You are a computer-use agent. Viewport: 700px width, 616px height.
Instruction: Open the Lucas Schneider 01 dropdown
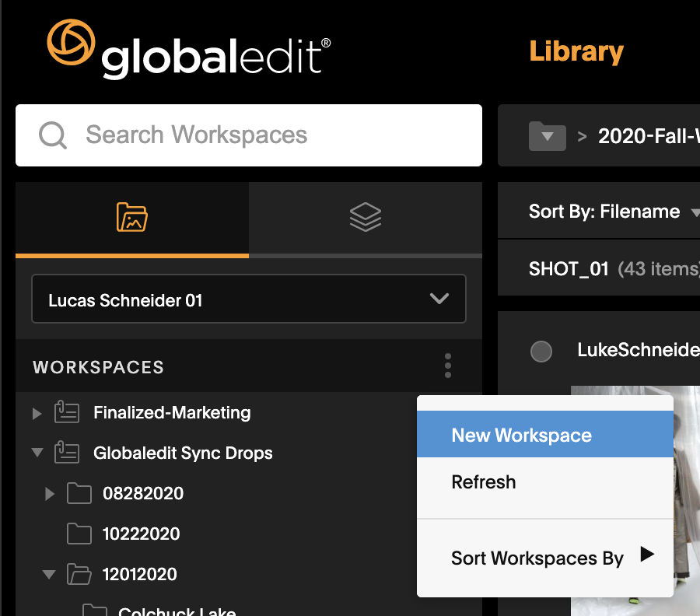(x=249, y=299)
